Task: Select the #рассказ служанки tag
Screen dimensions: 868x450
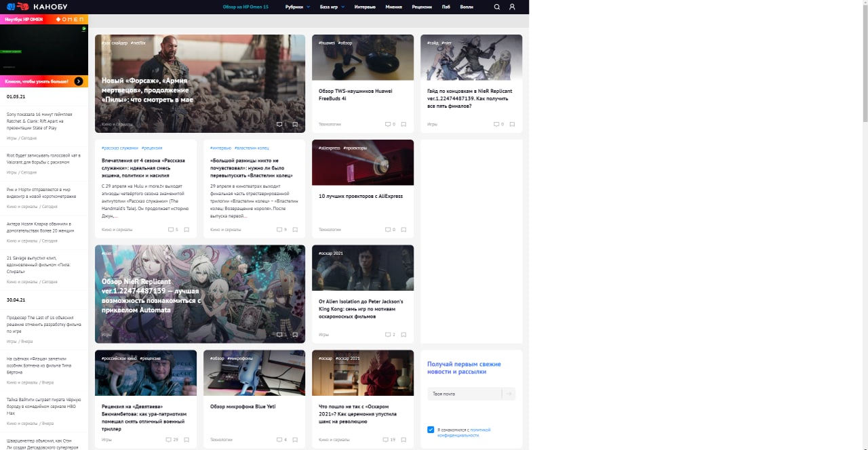Action: tap(120, 148)
